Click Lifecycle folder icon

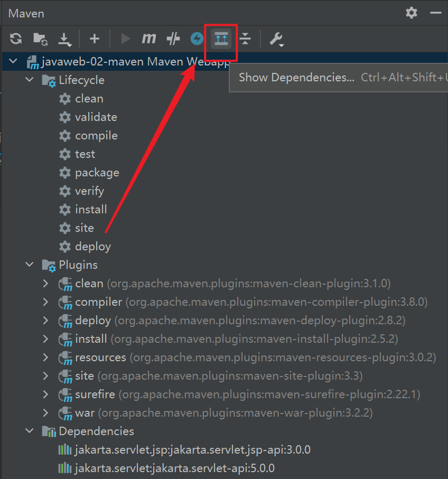coord(49,81)
